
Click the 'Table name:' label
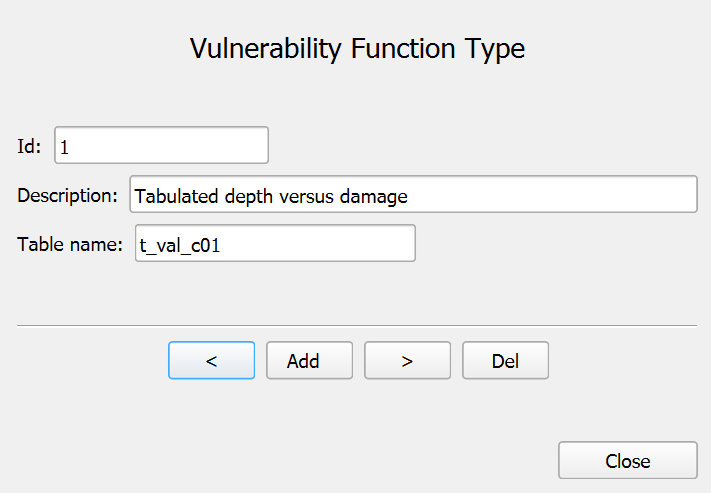pos(69,243)
